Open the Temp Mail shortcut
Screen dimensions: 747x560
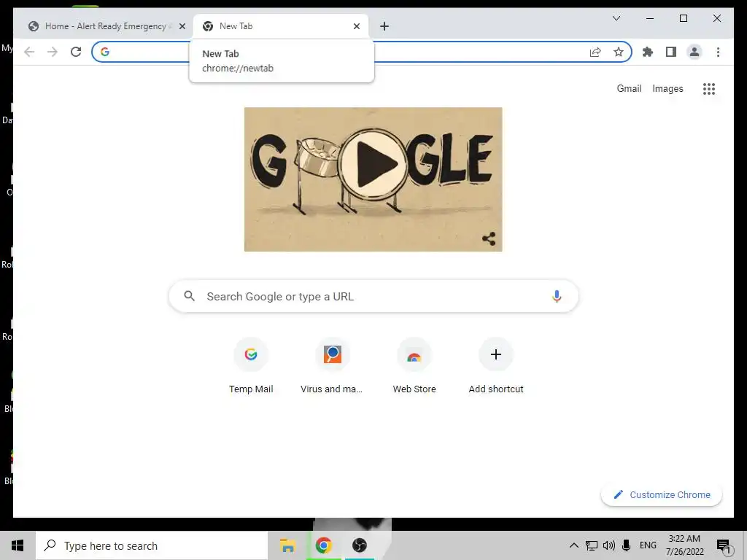[251, 366]
